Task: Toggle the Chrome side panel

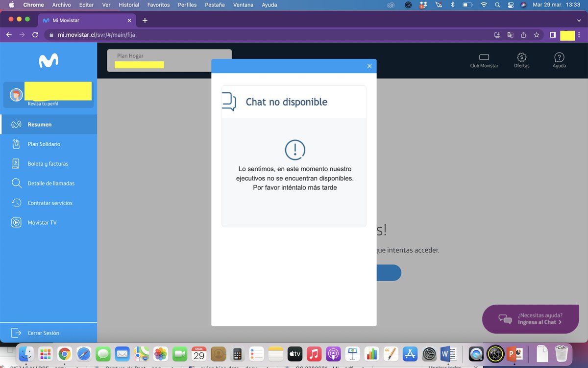Action: pyautogui.click(x=553, y=35)
